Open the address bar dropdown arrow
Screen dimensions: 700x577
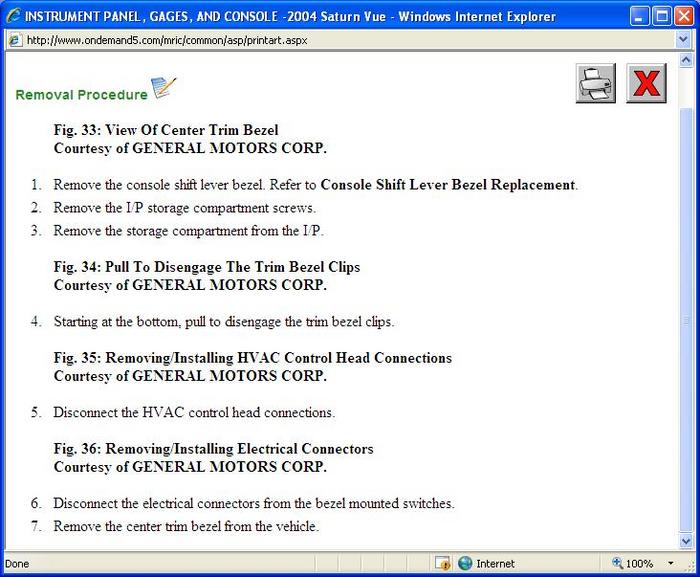pos(683,40)
